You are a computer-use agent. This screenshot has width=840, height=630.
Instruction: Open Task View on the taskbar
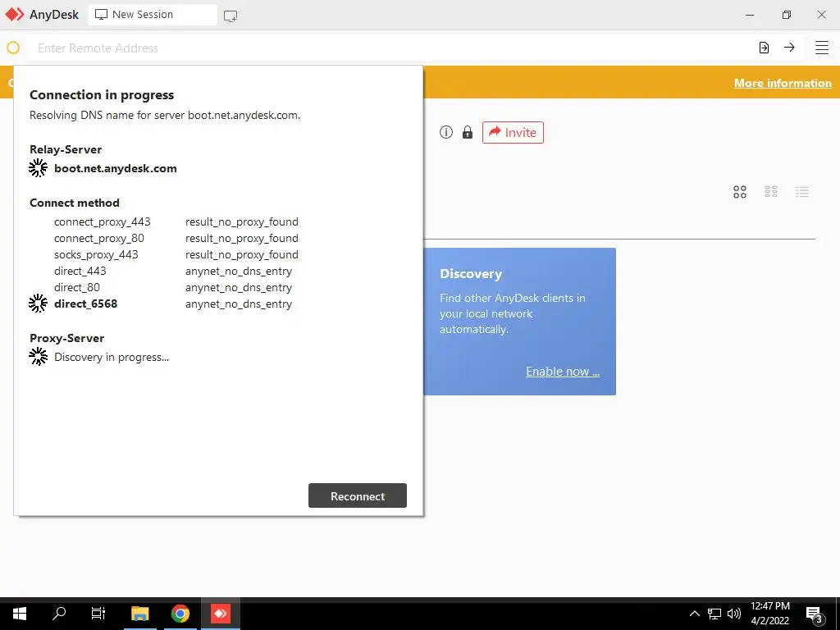98,614
